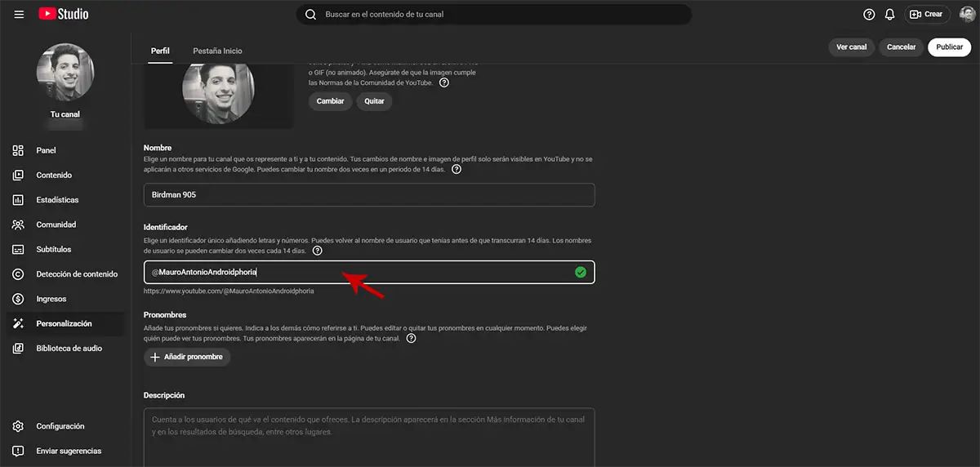Image resolution: width=980 pixels, height=467 pixels.
Task: Click the Biblioteca de audio icon
Action: click(18, 348)
